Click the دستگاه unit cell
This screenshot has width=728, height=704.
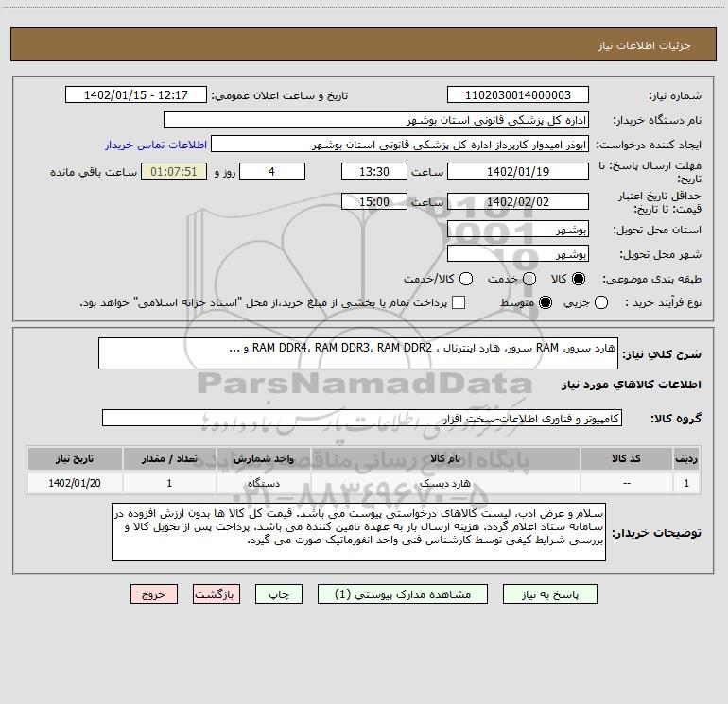pos(263,483)
